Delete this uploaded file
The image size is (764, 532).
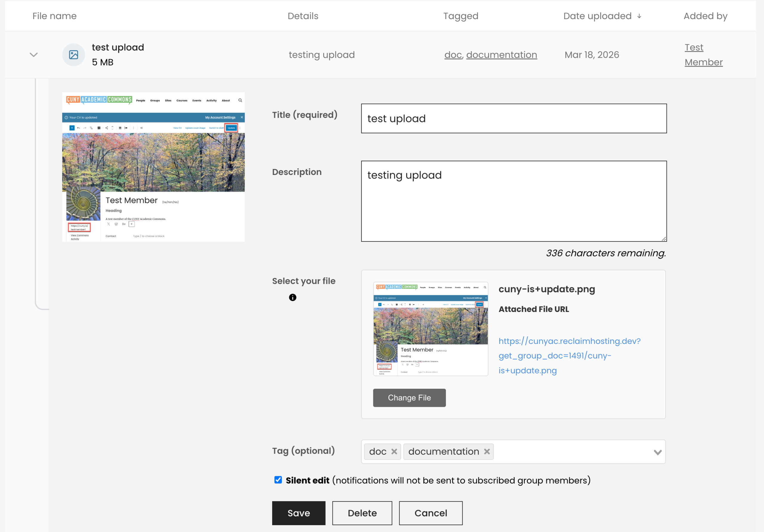(362, 513)
